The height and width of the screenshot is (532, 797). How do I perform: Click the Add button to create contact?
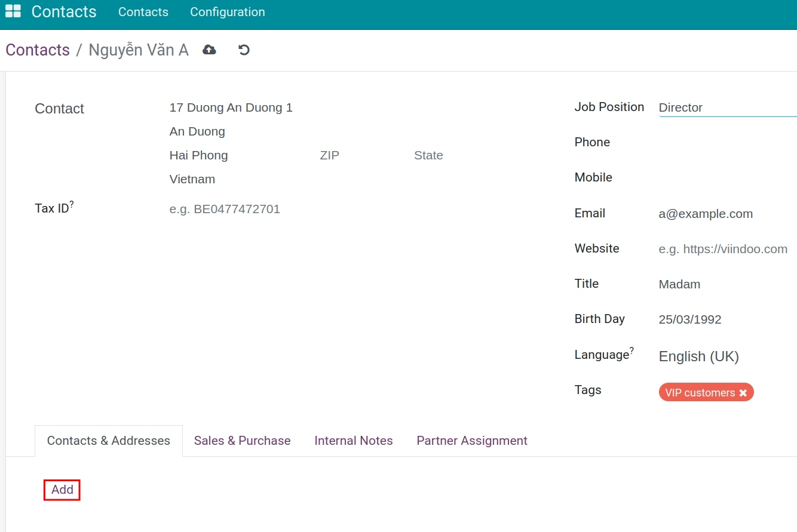(x=62, y=490)
